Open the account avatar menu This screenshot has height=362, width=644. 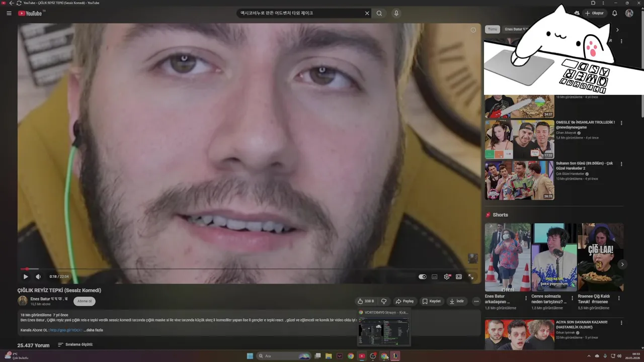click(x=629, y=13)
